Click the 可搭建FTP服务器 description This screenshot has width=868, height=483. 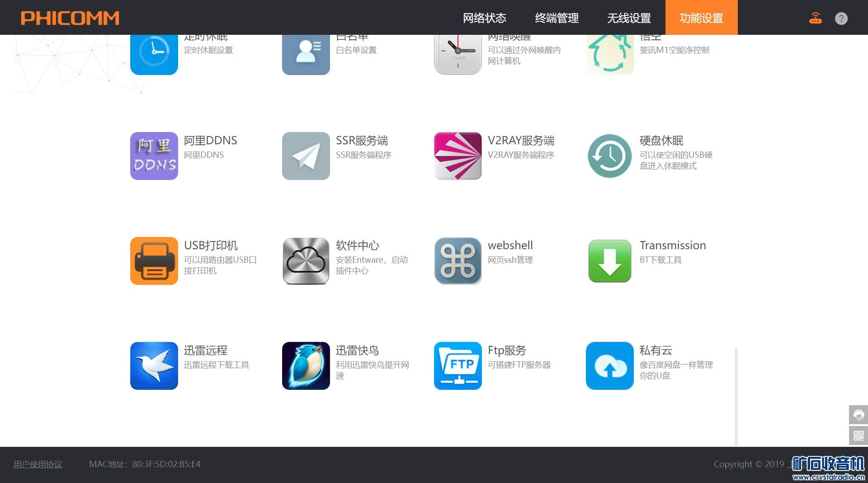tap(519, 365)
